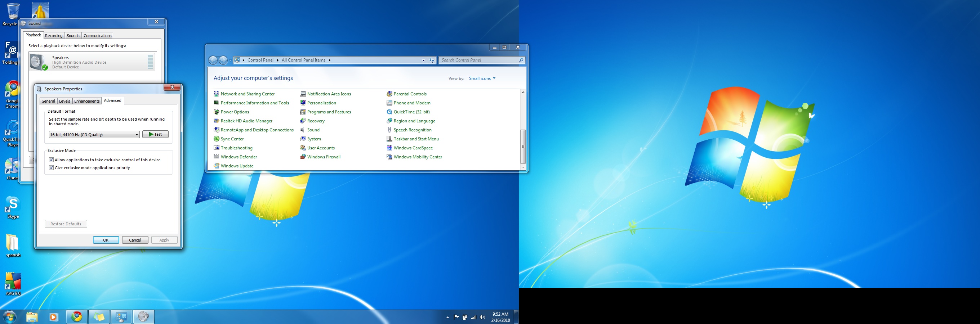Click OK in Speakers Properties
This screenshot has width=980, height=324.
point(106,240)
